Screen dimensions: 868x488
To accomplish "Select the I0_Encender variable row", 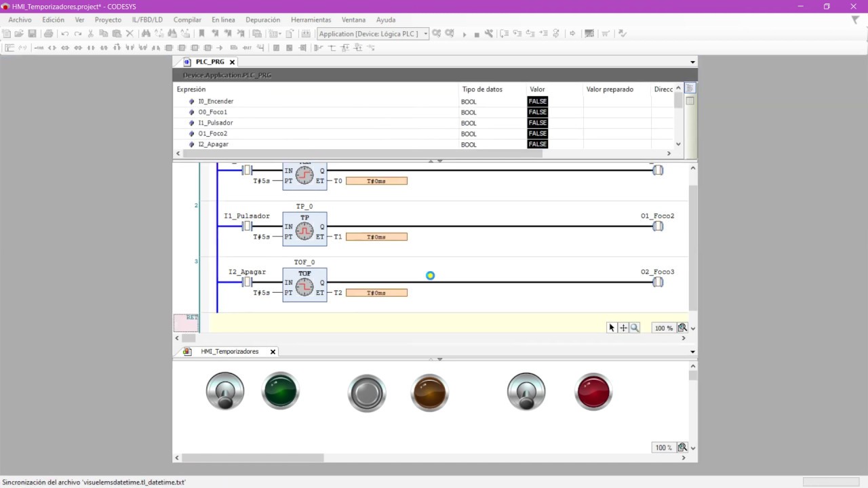I will [x=424, y=101].
